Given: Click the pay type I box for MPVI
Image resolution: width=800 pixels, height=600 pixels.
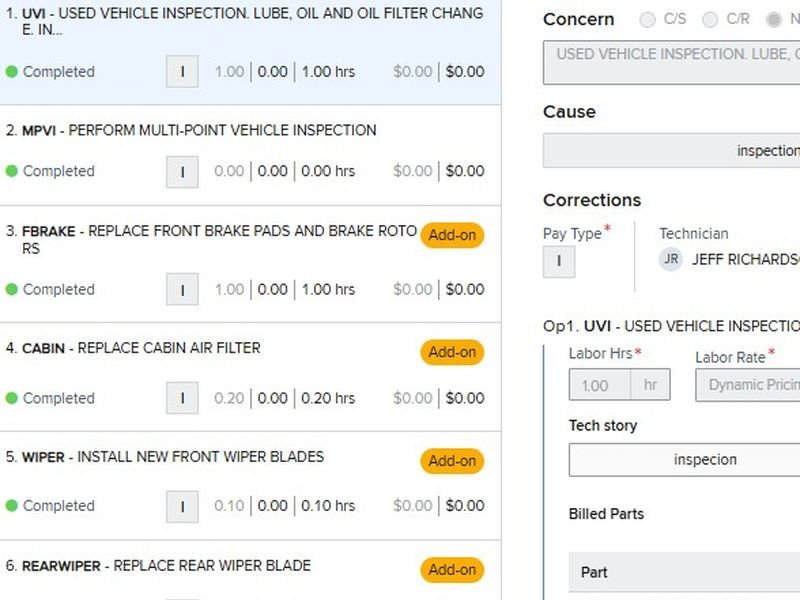Looking at the screenshot, I should [182, 172].
